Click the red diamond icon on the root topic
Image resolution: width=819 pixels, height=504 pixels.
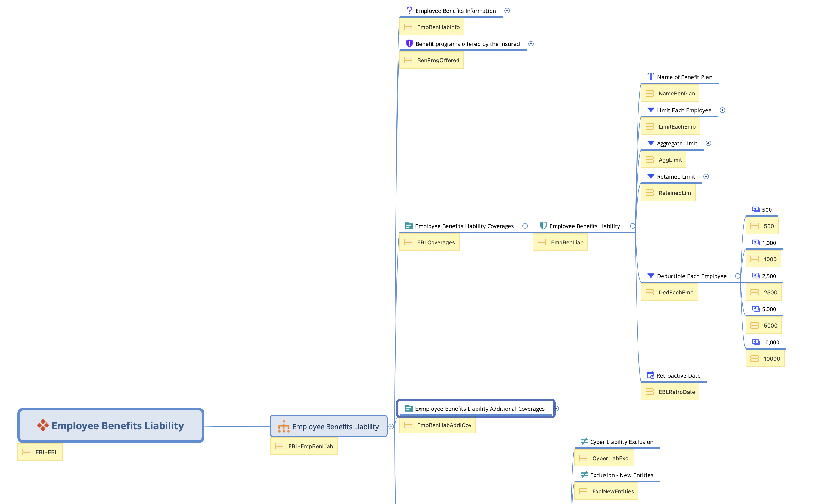tap(43, 425)
